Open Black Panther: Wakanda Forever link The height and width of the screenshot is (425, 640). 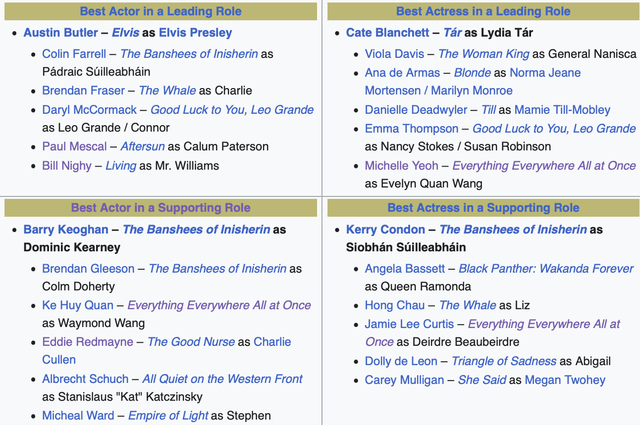click(546, 269)
